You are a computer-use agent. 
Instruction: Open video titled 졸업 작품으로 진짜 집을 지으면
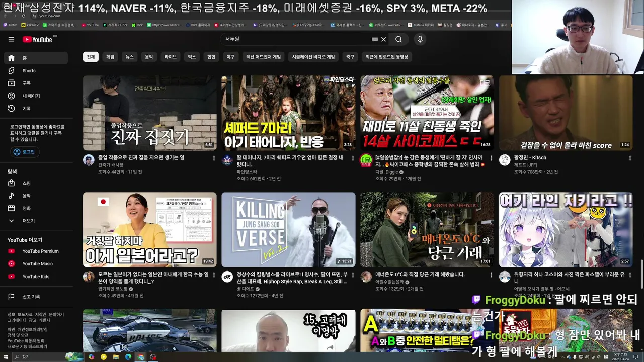click(x=141, y=157)
